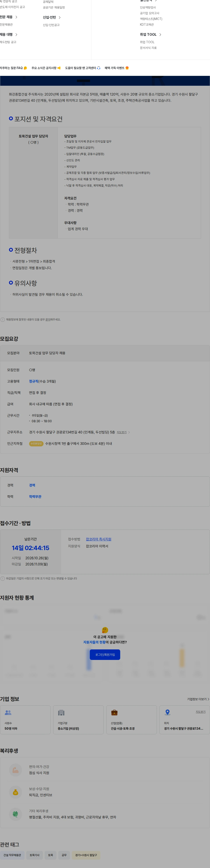Click the 사원수 people icon
210x868 pixels.
[8, 713]
